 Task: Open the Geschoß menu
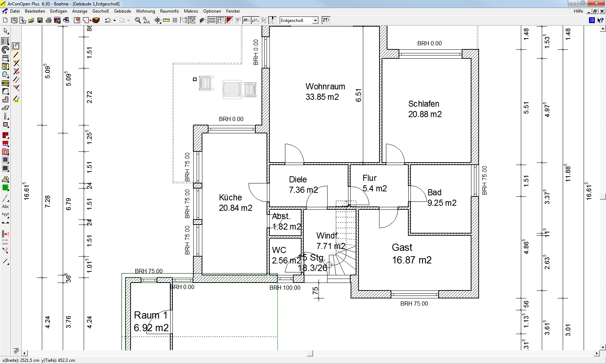click(101, 11)
